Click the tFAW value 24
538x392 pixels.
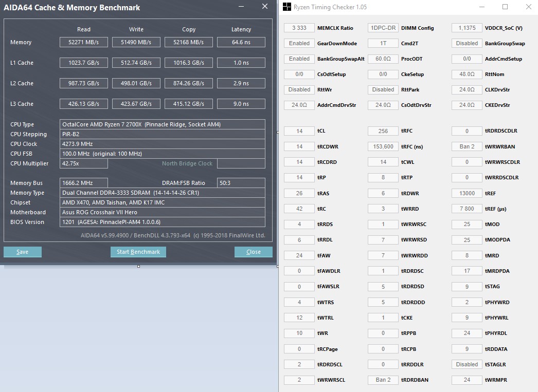(299, 255)
